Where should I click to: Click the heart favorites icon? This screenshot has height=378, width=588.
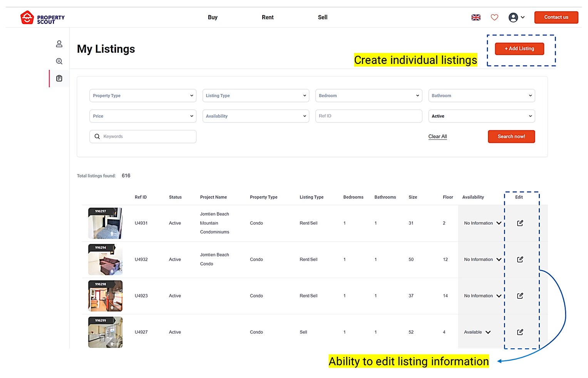click(494, 17)
